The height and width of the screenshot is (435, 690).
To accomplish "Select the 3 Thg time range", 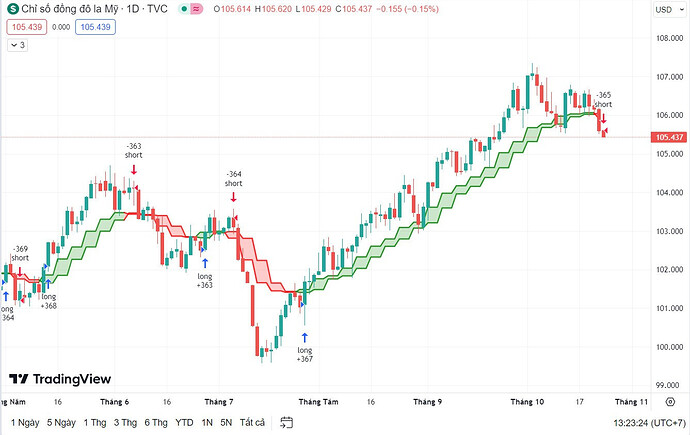I will (125, 423).
